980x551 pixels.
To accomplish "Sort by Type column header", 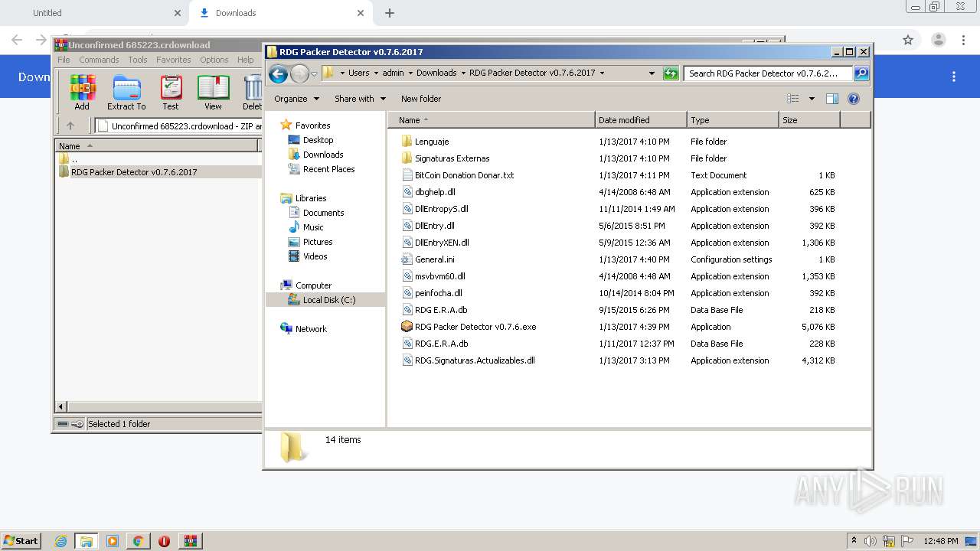I will (733, 120).
